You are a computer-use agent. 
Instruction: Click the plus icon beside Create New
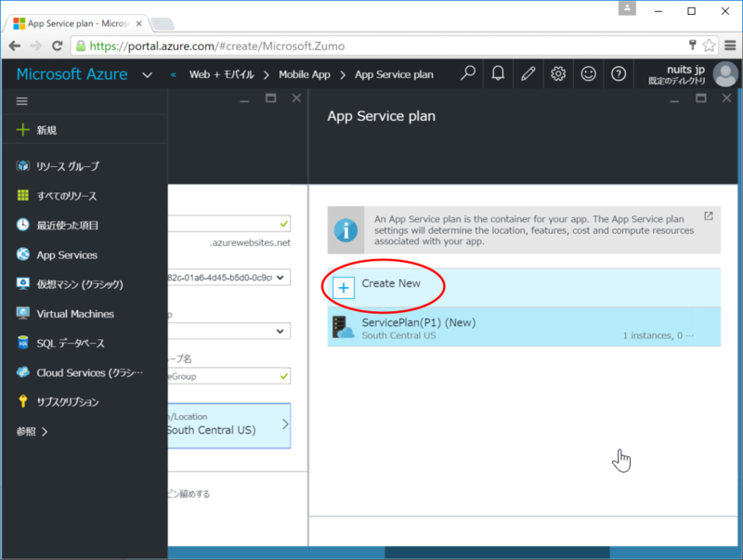coord(344,288)
